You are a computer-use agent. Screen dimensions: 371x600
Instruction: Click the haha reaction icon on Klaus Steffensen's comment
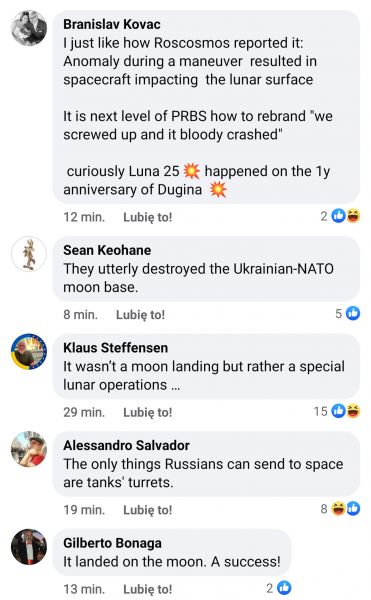(353, 411)
